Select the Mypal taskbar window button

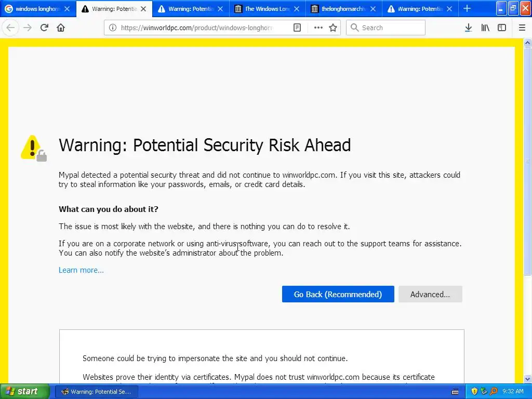(x=96, y=392)
